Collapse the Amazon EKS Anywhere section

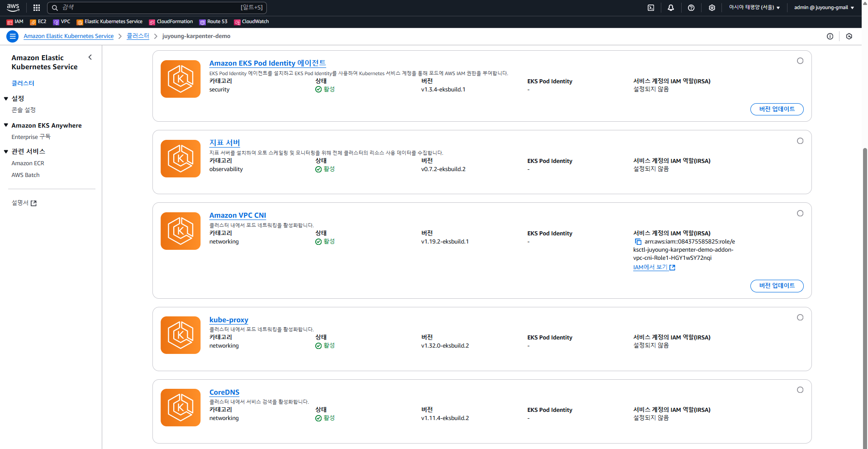(x=6, y=125)
